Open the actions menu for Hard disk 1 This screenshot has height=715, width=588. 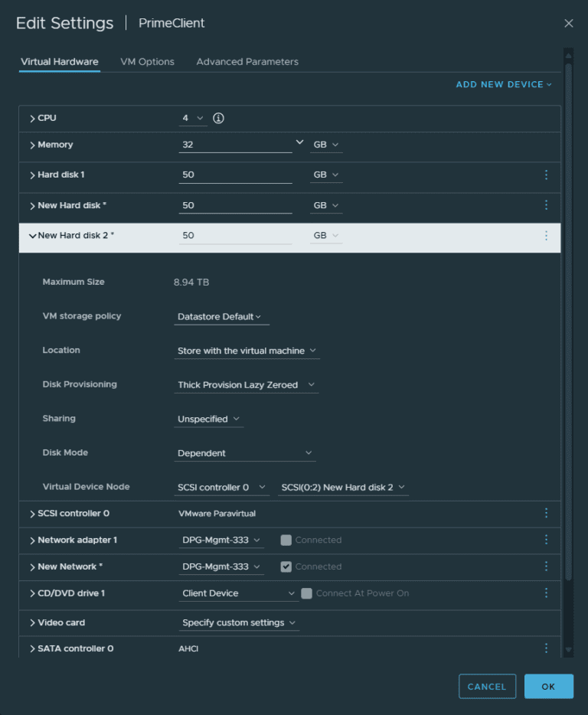click(x=546, y=175)
